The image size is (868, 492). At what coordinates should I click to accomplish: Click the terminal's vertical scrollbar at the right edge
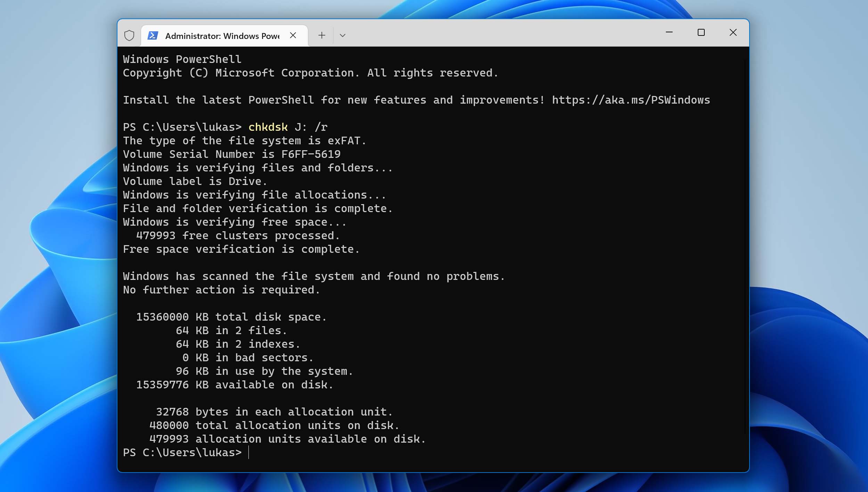746,243
